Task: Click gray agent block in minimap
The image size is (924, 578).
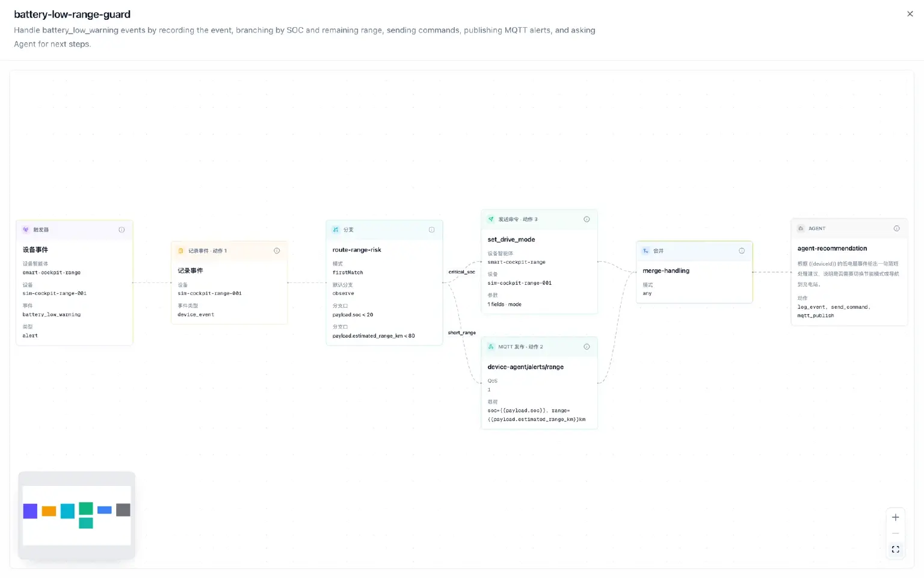Action: click(x=123, y=510)
